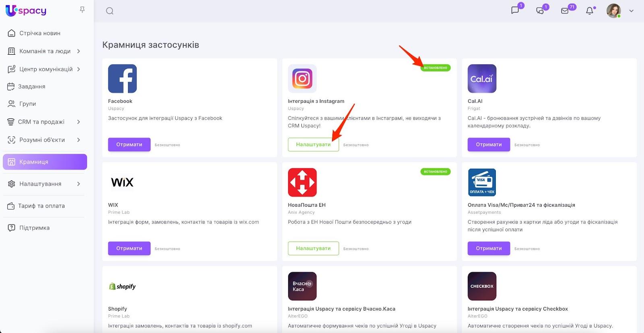This screenshot has width=644, height=333.
Task: Click the user avatar photo
Action: [613, 11]
